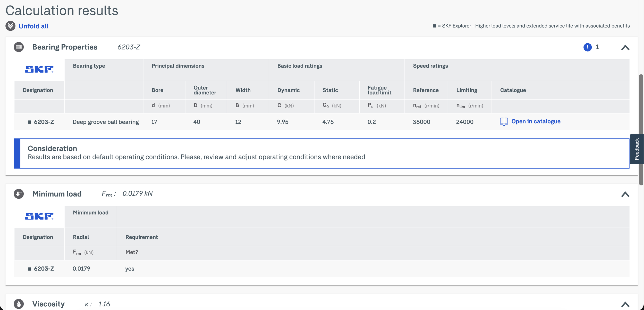Click the Minimum load arrow icon
Viewport: 644px width, 310px height.
19,194
